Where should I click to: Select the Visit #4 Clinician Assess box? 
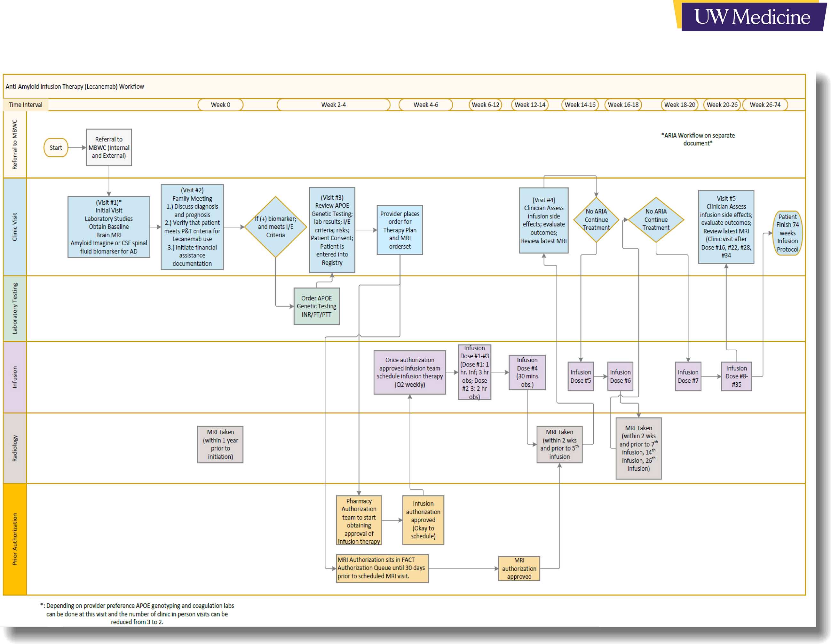[x=544, y=220]
